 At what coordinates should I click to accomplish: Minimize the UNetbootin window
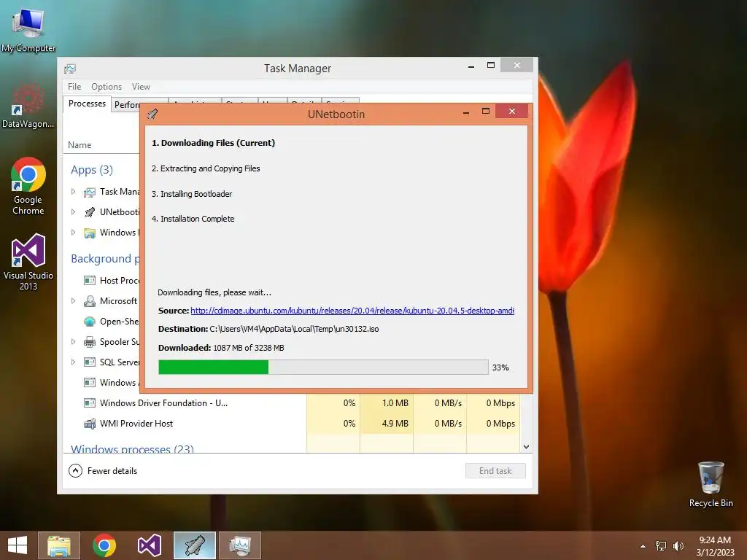(x=466, y=112)
